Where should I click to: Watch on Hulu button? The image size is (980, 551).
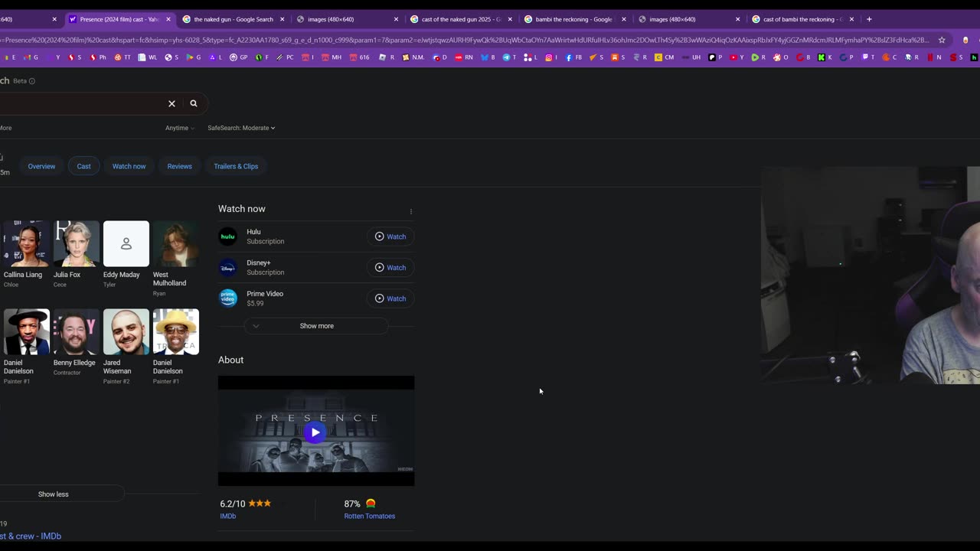pos(390,236)
